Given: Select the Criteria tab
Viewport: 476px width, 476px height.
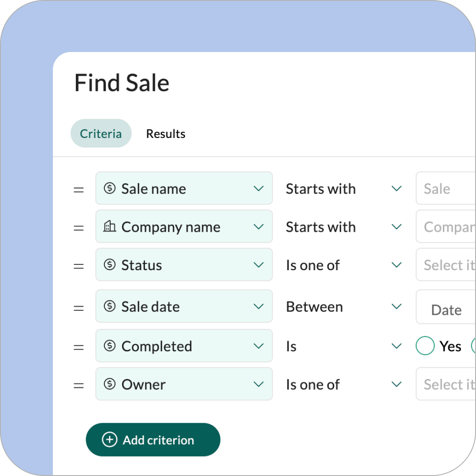Looking at the screenshot, I should pos(101,134).
